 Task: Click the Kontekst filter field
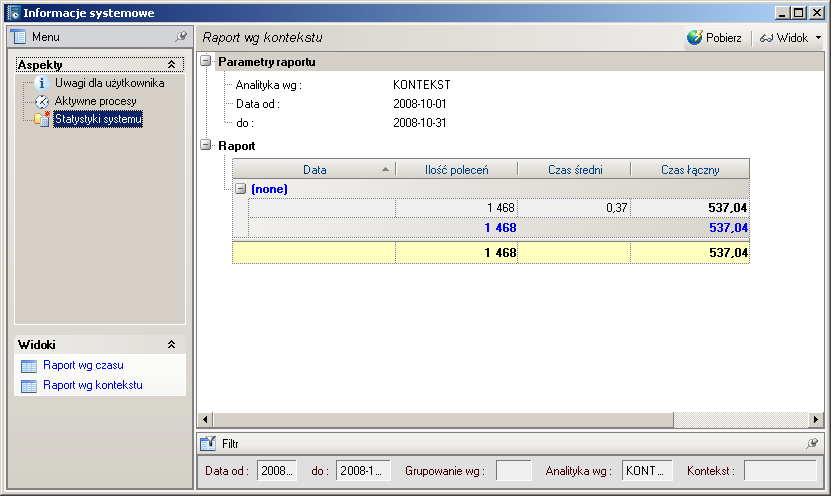(x=780, y=471)
